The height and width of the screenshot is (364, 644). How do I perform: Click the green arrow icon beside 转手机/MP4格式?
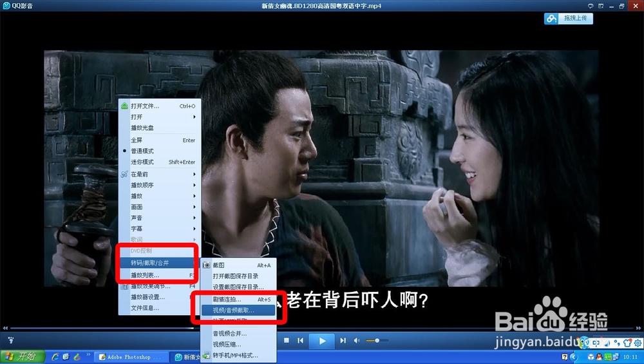click(x=207, y=356)
